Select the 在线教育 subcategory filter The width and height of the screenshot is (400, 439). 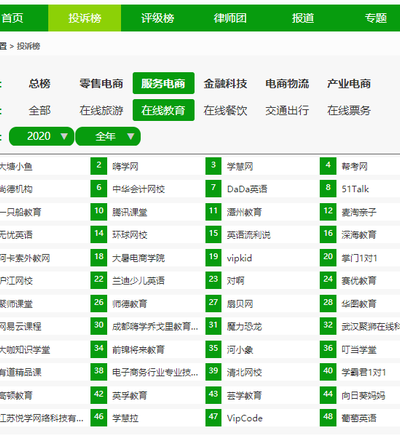coord(163,110)
